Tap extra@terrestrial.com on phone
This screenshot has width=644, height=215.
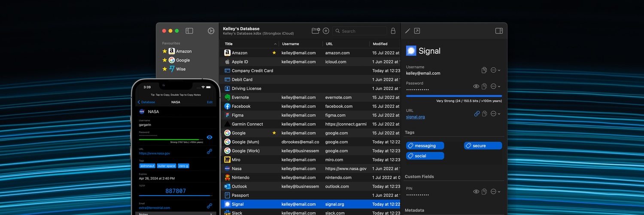point(155,208)
